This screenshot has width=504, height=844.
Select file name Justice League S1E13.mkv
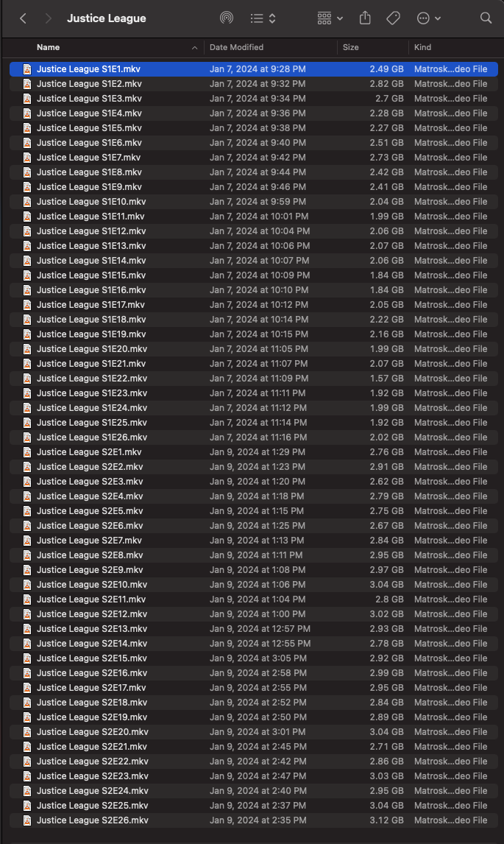(x=91, y=245)
